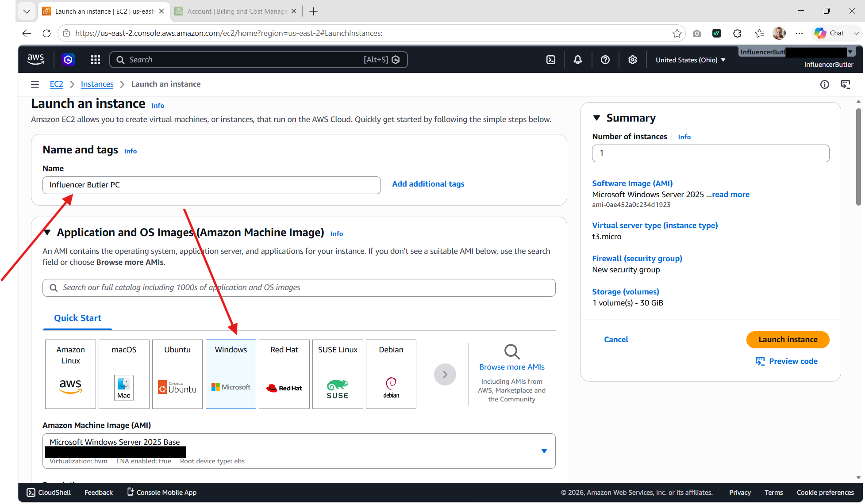Click the screenshot camera icon in address bar
This screenshot has height=504, width=865.
click(697, 33)
